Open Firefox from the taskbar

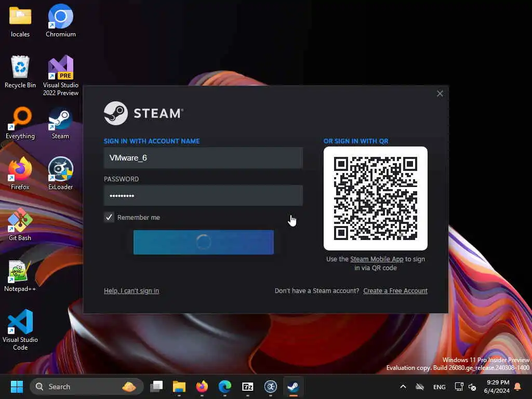(x=202, y=387)
